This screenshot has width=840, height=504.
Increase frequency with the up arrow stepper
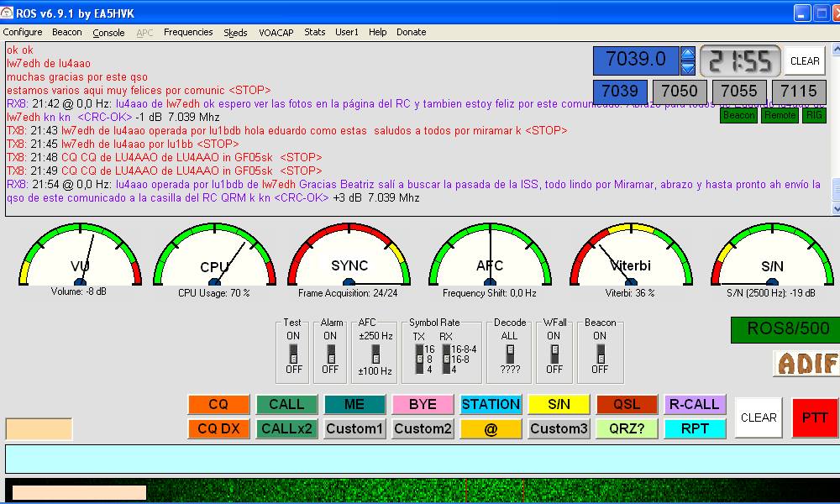tap(688, 54)
